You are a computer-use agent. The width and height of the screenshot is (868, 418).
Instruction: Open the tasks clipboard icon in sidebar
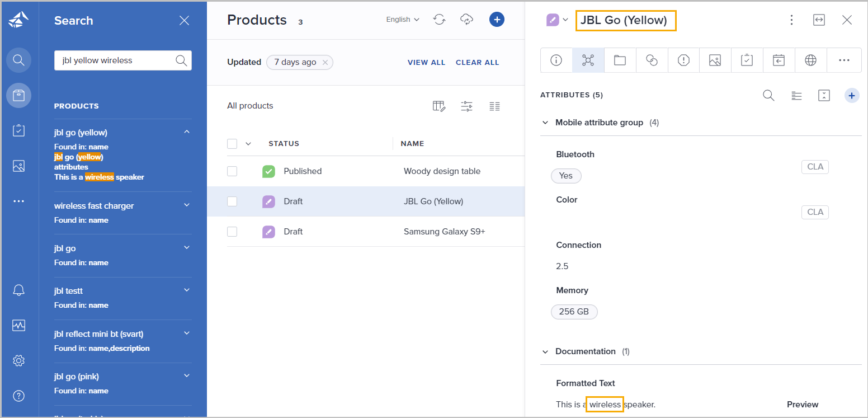point(18,130)
